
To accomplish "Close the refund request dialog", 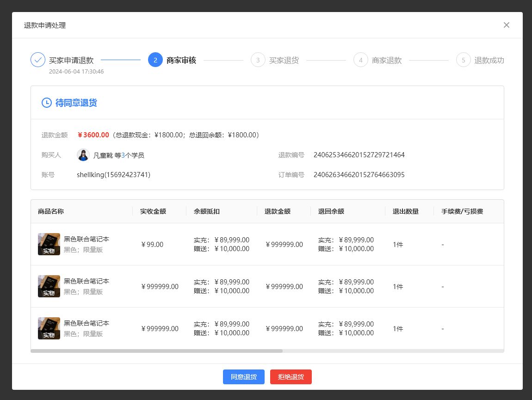I will 506,25.
